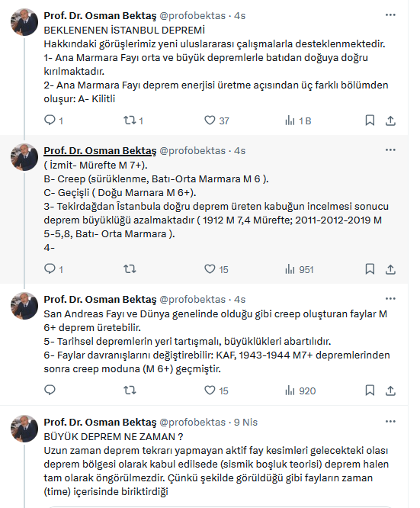Open the 9 Nis timestamp of last tweet
420x508 pixels.
point(245,422)
